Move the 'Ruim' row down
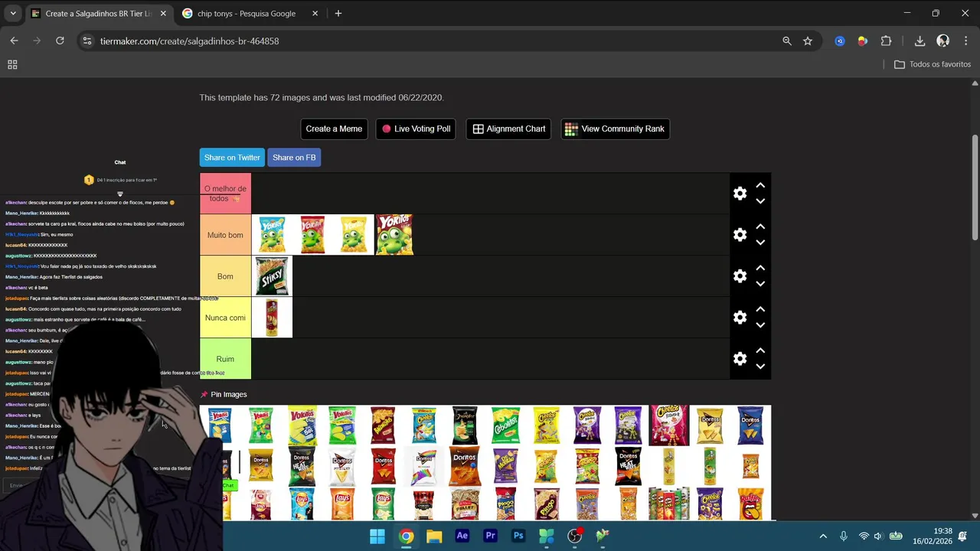980x551 pixels. tap(760, 367)
